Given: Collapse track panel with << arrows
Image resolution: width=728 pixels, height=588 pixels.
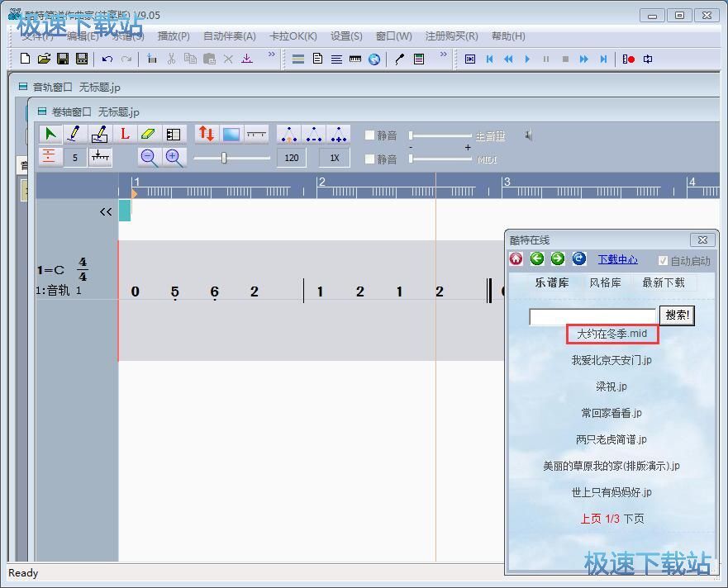Looking at the screenshot, I should pos(106,212).
